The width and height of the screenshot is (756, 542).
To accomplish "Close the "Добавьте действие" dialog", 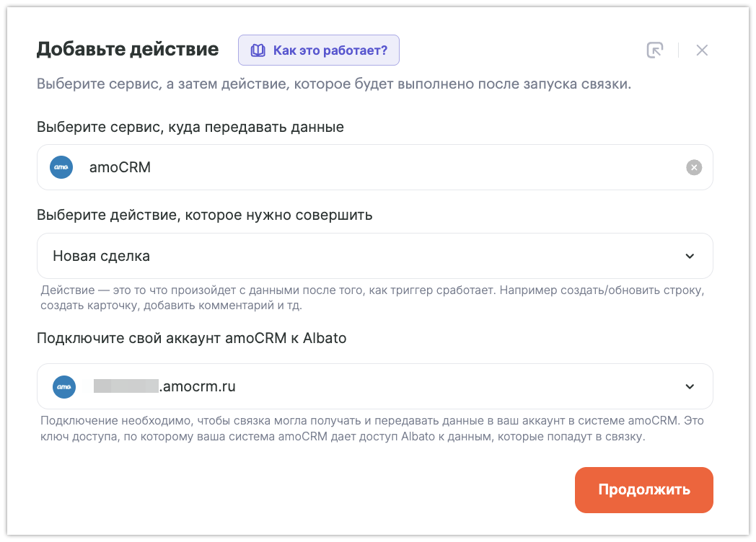I will (x=702, y=50).
